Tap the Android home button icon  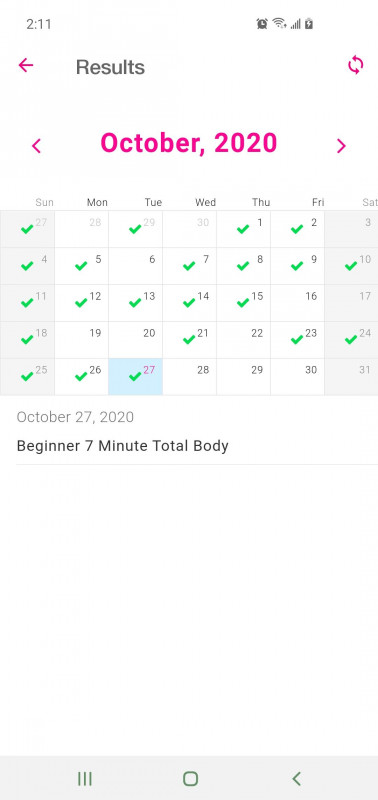[190, 779]
